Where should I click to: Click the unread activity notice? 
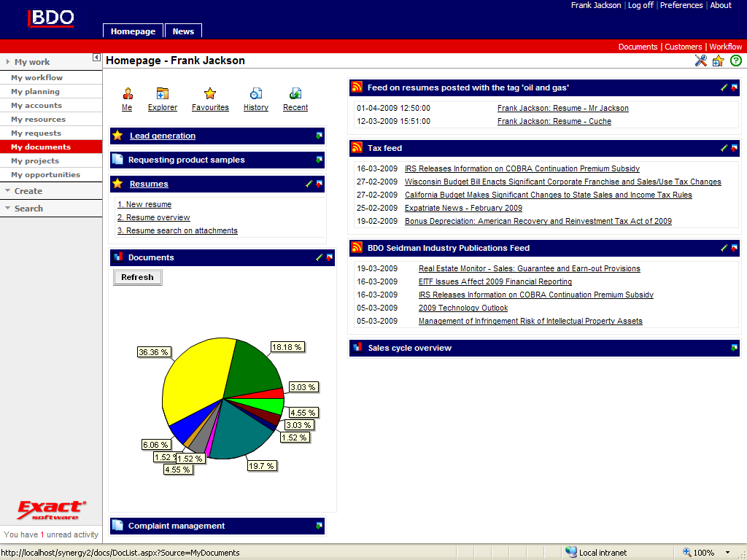[51, 534]
